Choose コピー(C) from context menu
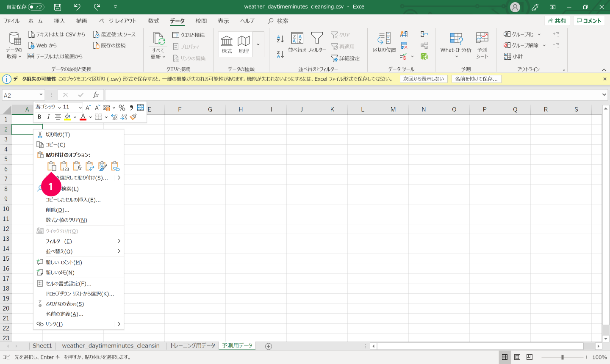610x364 pixels. [78, 145]
